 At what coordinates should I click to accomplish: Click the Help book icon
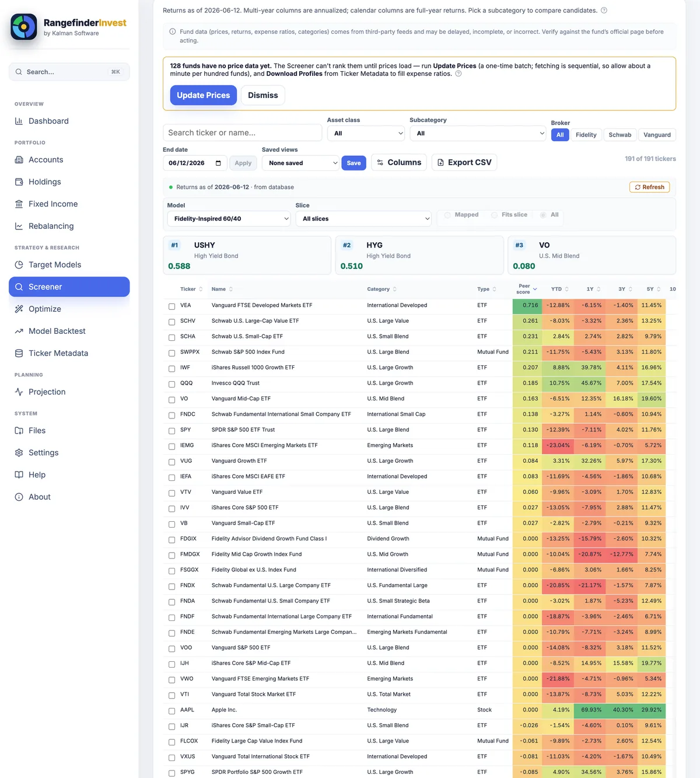19,475
